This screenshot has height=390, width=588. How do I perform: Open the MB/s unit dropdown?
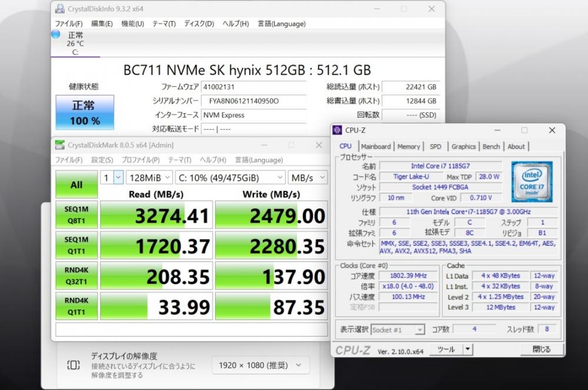pos(308,177)
